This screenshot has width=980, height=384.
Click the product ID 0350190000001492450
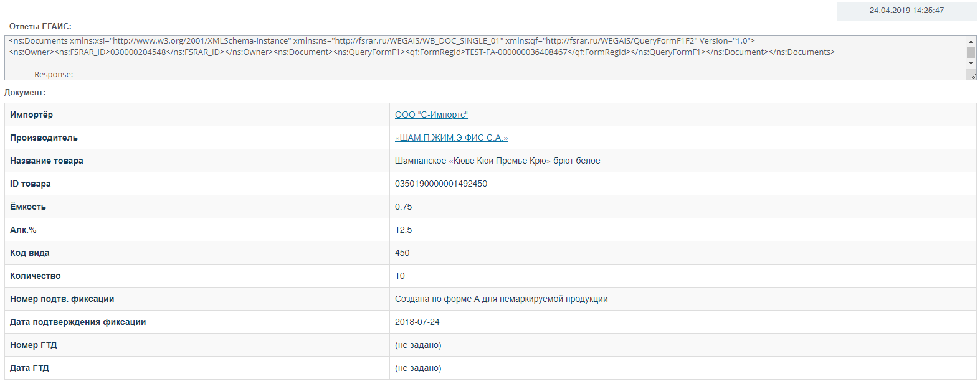441,184
